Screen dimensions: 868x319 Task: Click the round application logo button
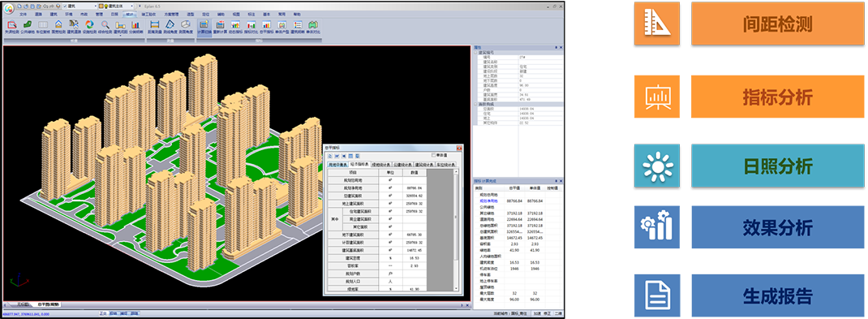[10, 8]
